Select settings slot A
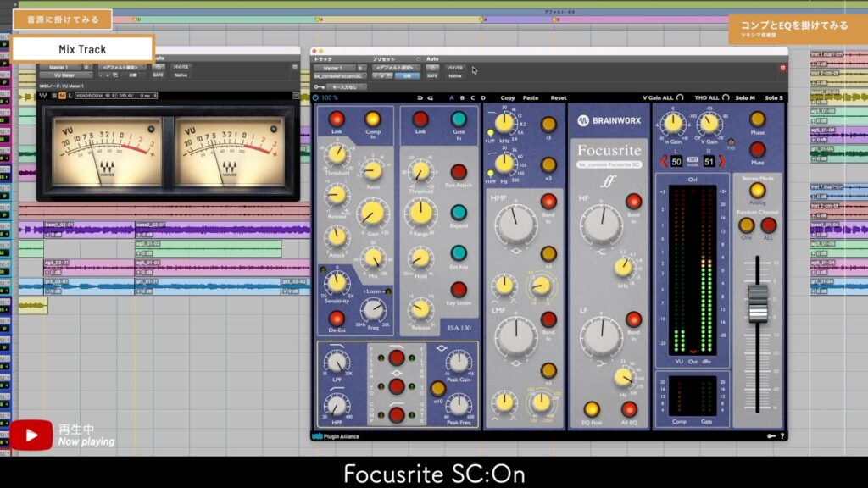868x488 pixels. click(452, 98)
